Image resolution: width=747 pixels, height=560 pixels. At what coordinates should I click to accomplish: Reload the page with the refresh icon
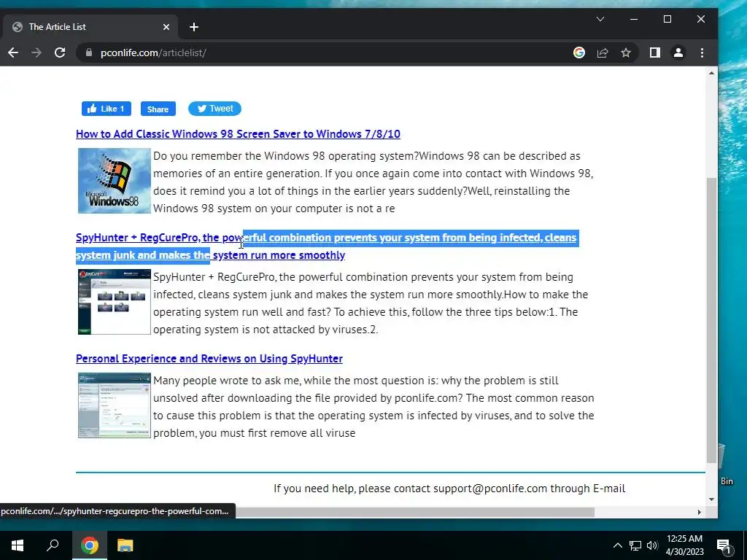[x=60, y=52]
